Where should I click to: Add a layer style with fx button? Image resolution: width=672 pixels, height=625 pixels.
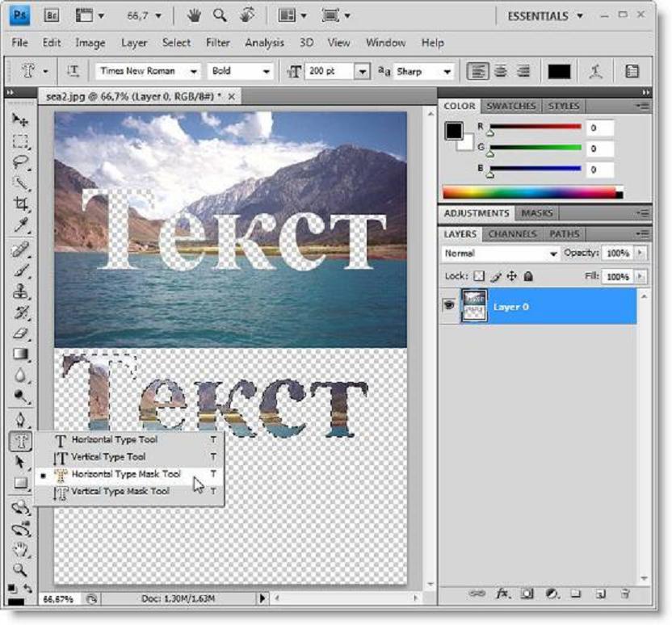point(502,594)
